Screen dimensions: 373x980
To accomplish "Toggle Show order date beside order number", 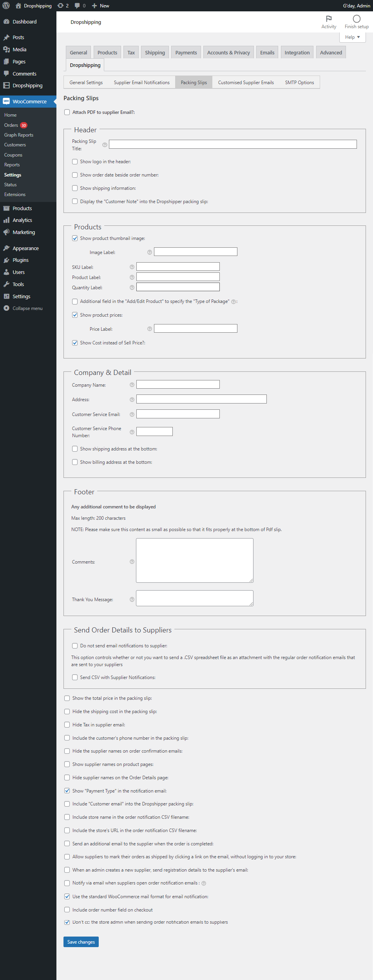I will click(75, 175).
